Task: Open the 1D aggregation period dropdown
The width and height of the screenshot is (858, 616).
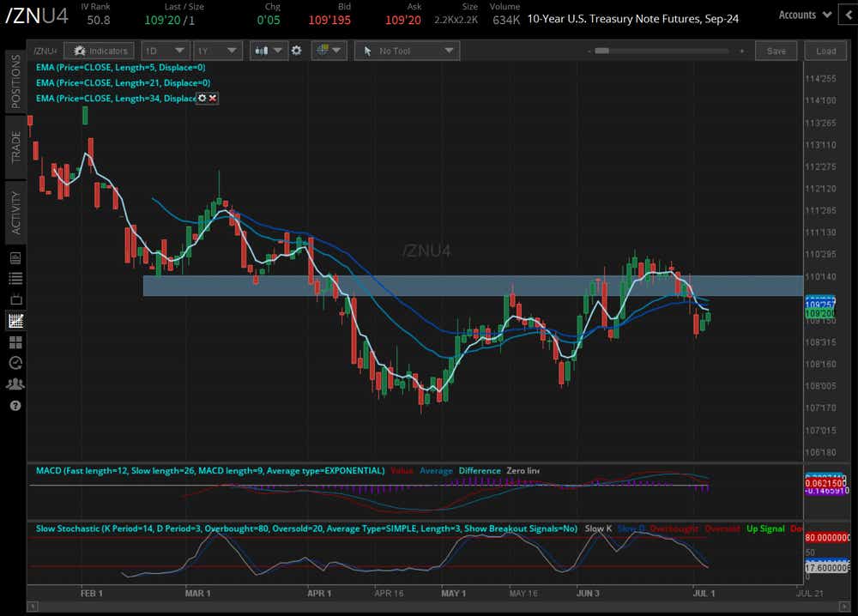Action: tap(166, 51)
